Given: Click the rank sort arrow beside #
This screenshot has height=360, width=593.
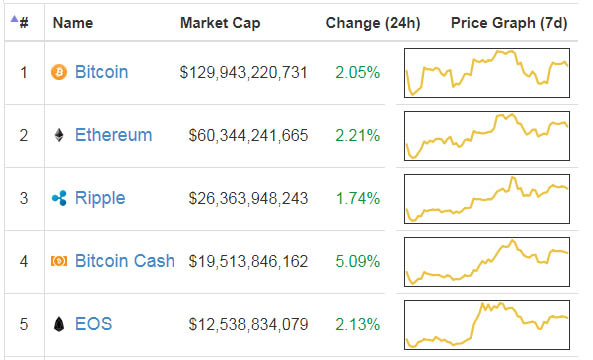Looking at the screenshot, I should [14, 18].
